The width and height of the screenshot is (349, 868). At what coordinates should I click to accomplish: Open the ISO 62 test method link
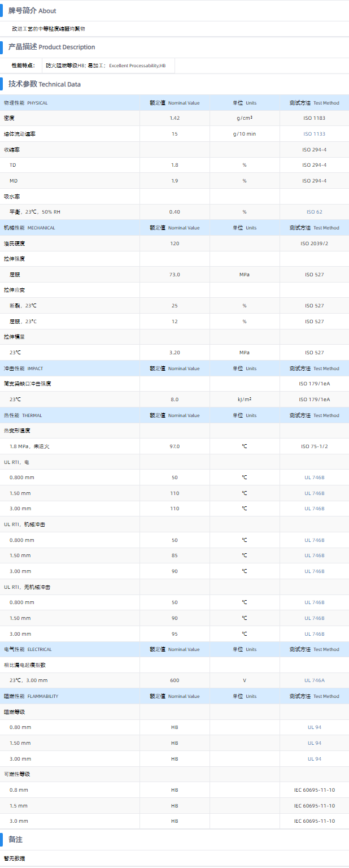point(314,212)
